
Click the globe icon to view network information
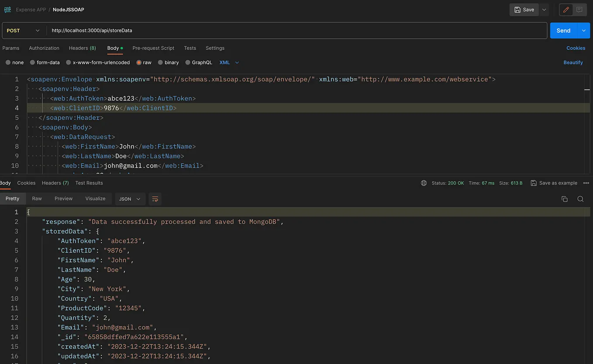[x=424, y=183]
